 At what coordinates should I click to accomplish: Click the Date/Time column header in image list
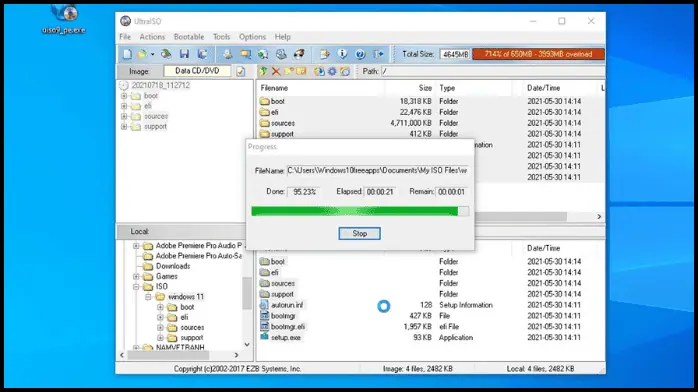543,88
